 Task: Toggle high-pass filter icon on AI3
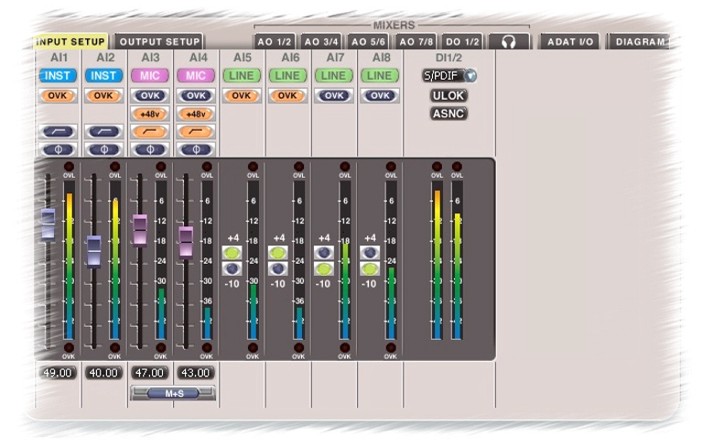pyautogui.click(x=150, y=132)
